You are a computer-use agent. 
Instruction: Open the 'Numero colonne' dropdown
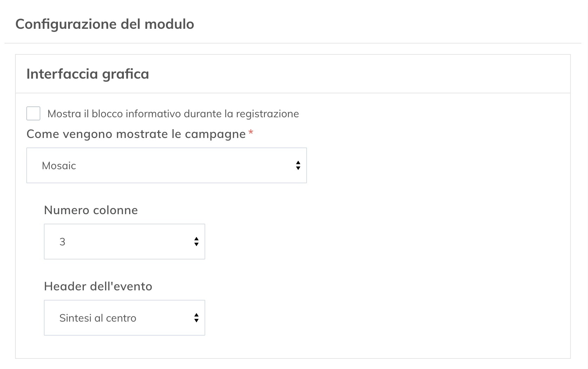click(x=124, y=242)
